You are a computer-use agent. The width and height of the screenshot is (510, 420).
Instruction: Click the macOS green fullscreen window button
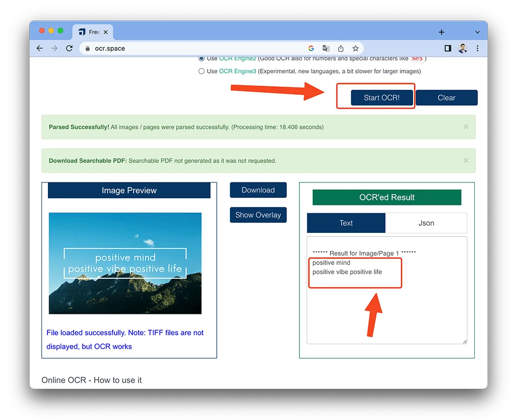[60, 31]
